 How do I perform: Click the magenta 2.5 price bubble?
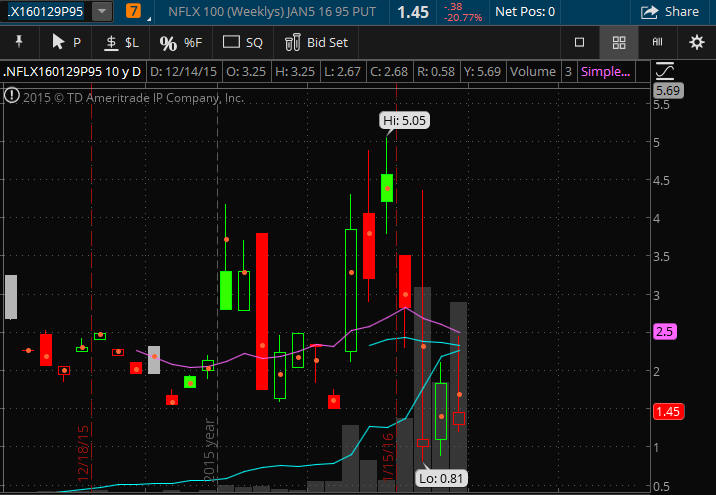click(663, 331)
